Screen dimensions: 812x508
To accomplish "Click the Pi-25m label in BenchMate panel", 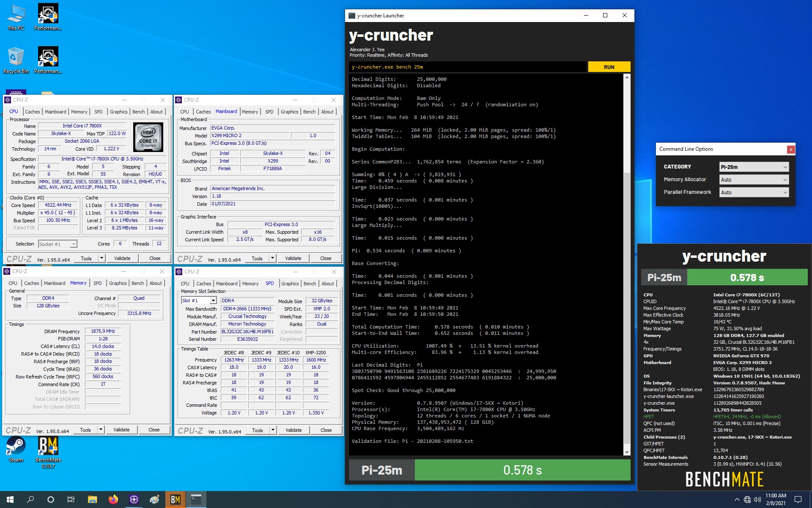I will pos(664,278).
